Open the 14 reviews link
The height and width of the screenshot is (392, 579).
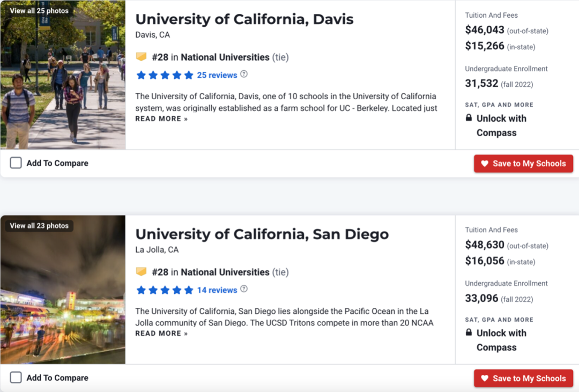(217, 290)
